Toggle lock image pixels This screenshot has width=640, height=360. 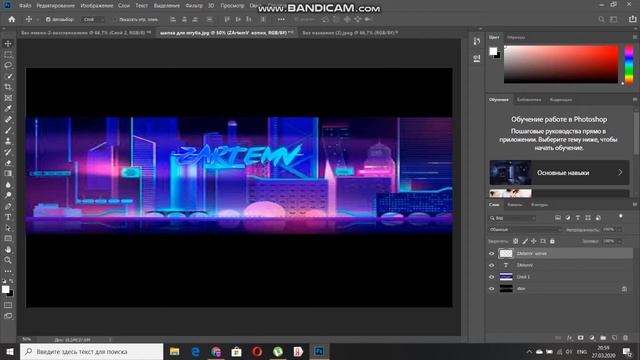coord(525,241)
